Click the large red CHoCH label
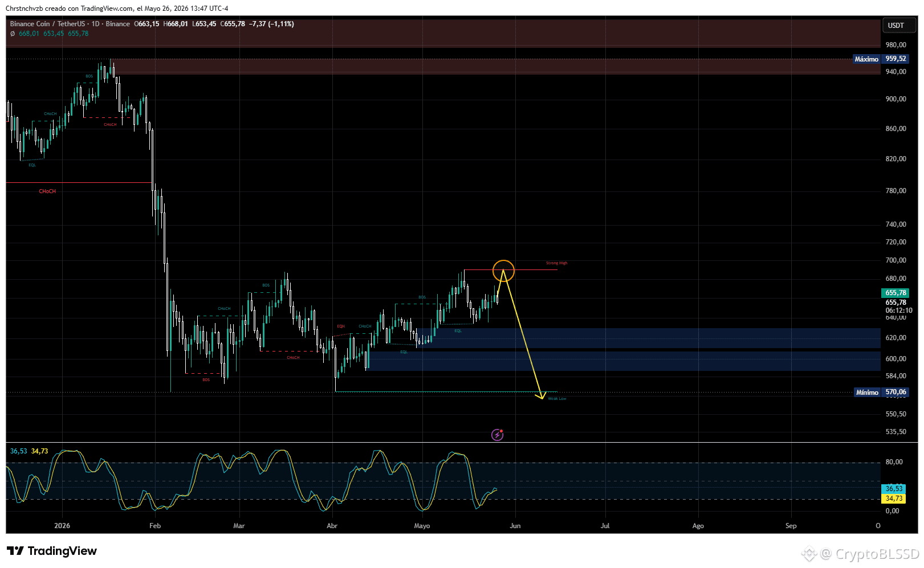Screen dimensions: 924x568 tap(47, 191)
